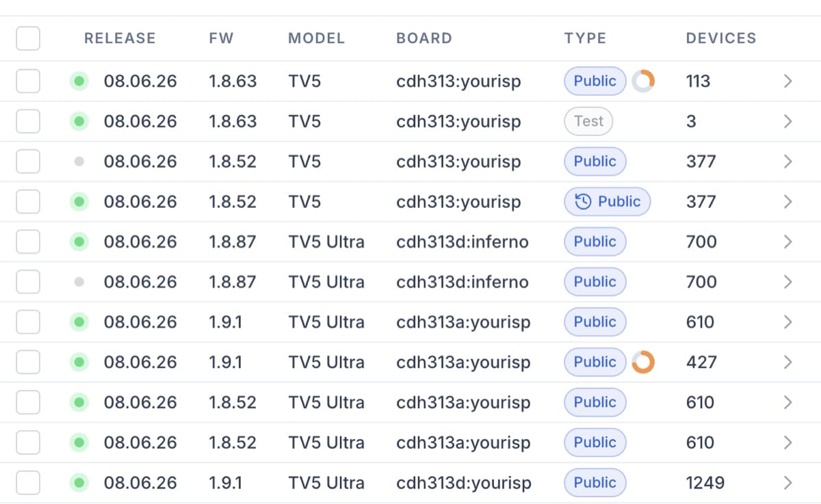
Task: Click device count 113
Action: tap(698, 81)
